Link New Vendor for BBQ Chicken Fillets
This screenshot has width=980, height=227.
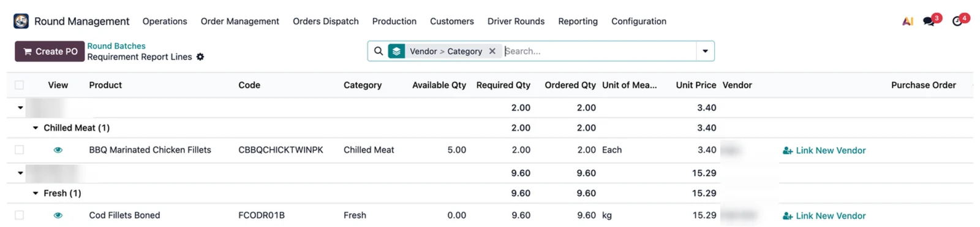(x=824, y=150)
